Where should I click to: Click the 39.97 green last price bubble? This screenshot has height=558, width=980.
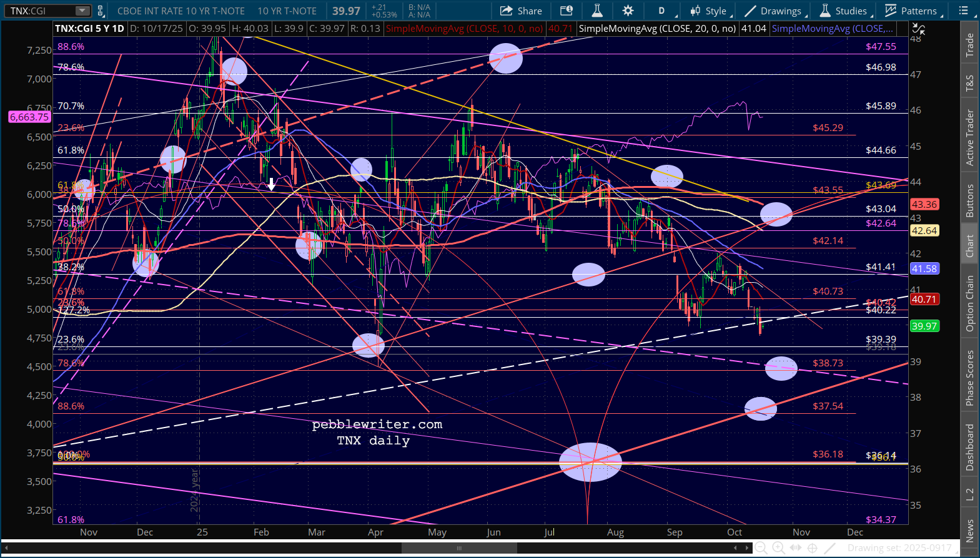point(924,326)
